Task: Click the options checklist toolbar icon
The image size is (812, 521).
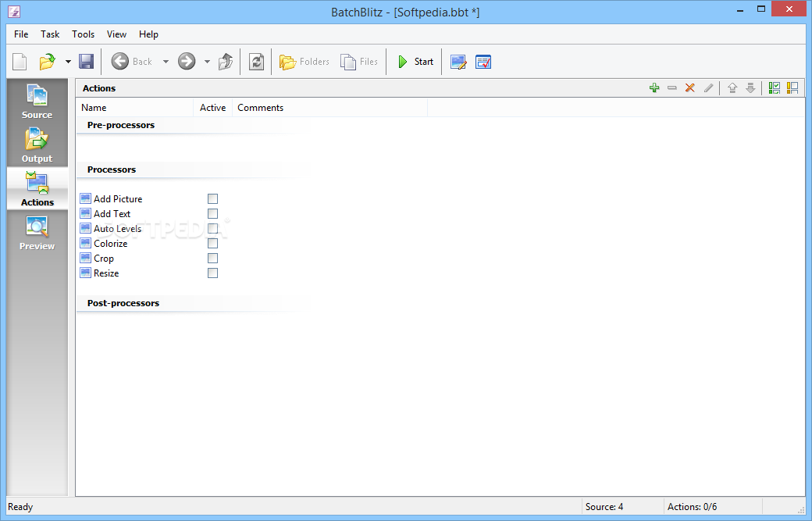Action: 483,62
